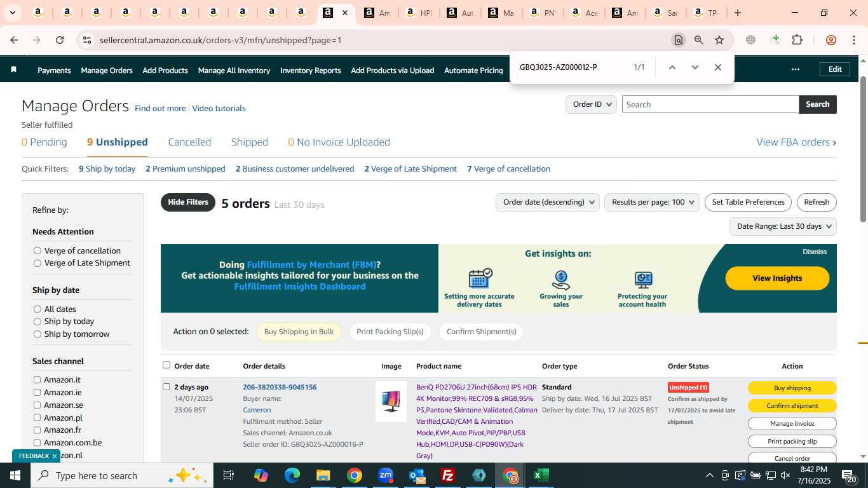868x488 pixels.
Task: Open the notification center icon
Action: [850, 476]
